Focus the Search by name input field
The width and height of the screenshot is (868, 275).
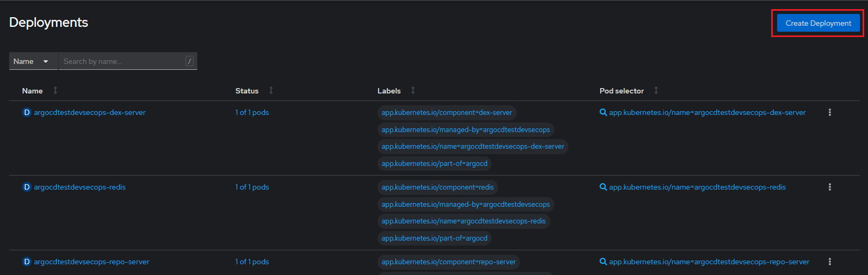coord(123,61)
